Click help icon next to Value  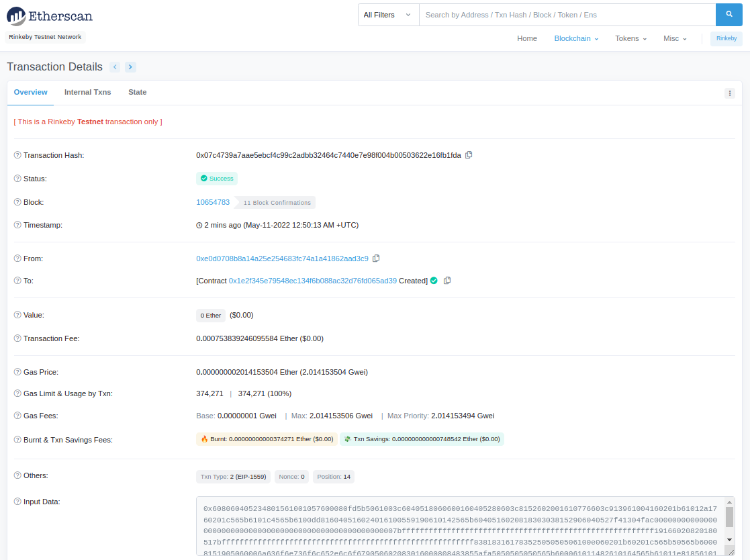coord(17,315)
